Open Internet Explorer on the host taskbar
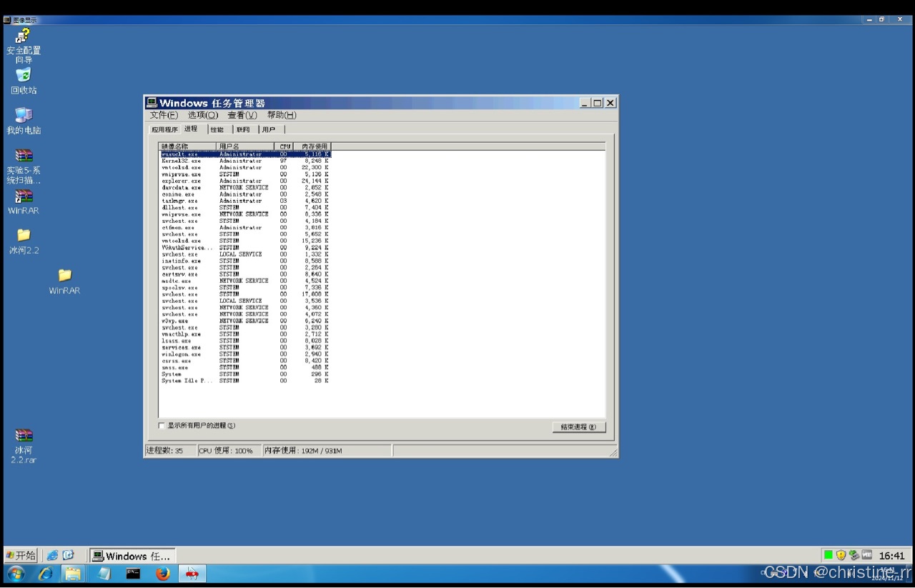Screen dimensions: 915x588 tap(45, 574)
